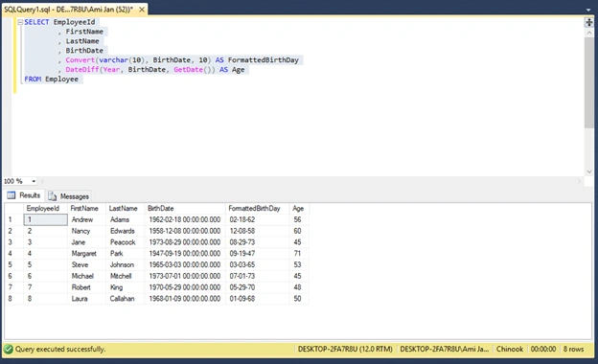Select the cell containing Margaret

pos(86,254)
